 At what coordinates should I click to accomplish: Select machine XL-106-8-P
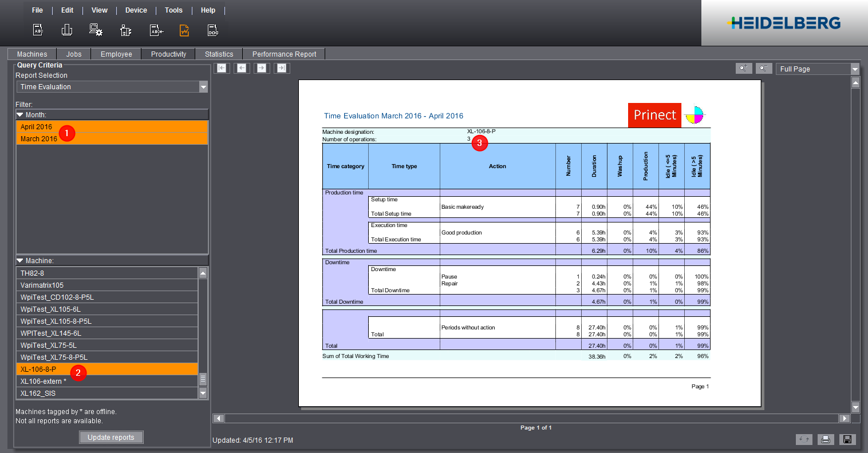tap(107, 369)
